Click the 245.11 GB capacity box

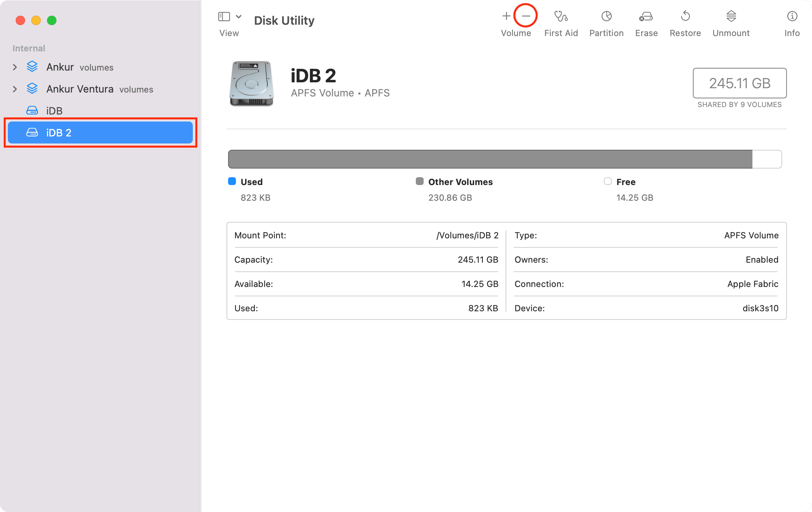point(739,83)
